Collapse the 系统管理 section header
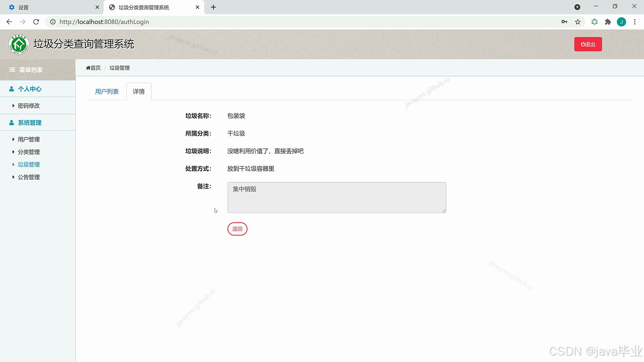The width and height of the screenshot is (644, 362). click(38, 123)
